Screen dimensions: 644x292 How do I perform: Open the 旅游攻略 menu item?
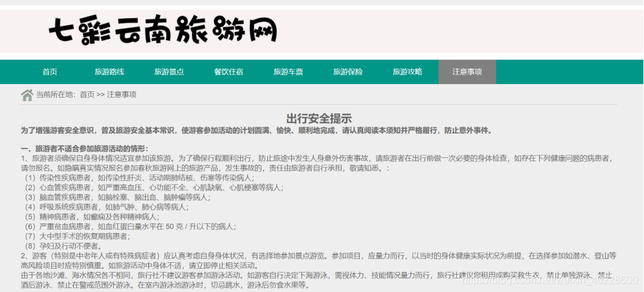[407, 72]
